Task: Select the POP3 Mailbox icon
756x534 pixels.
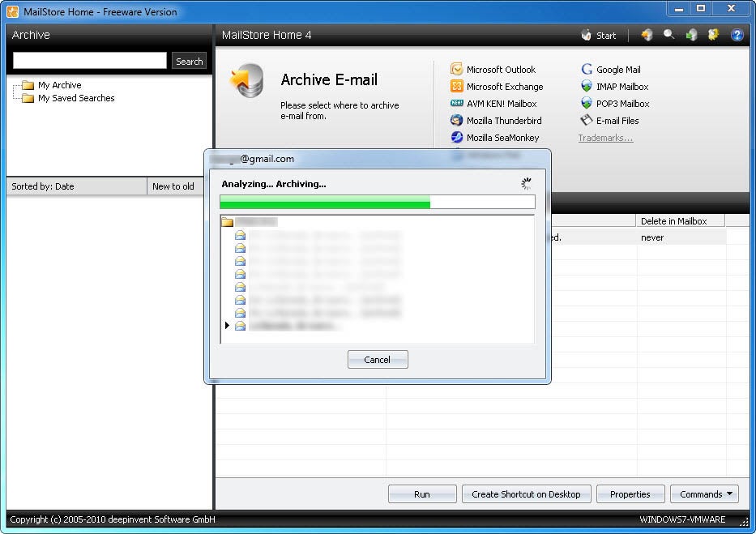Action: click(x=587, y=103)
